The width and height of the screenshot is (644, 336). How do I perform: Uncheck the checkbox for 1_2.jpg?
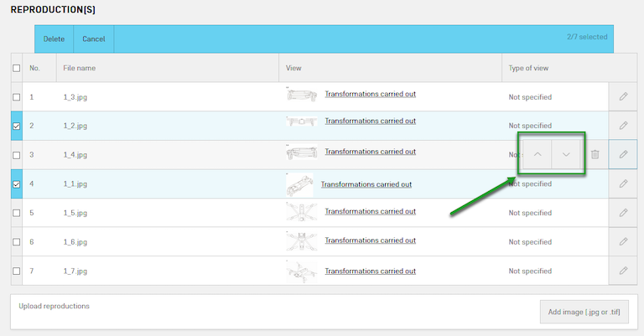click(17, 126)
